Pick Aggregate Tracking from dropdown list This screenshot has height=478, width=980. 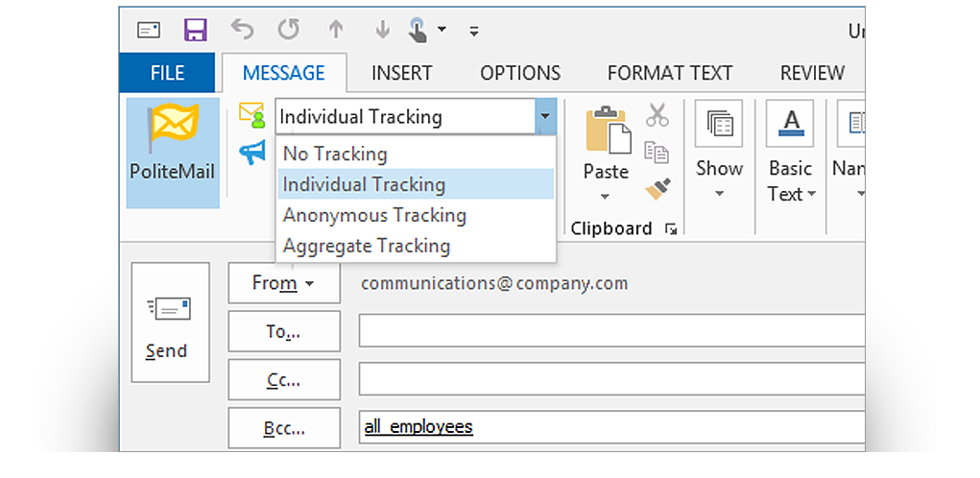coord(367,246)
